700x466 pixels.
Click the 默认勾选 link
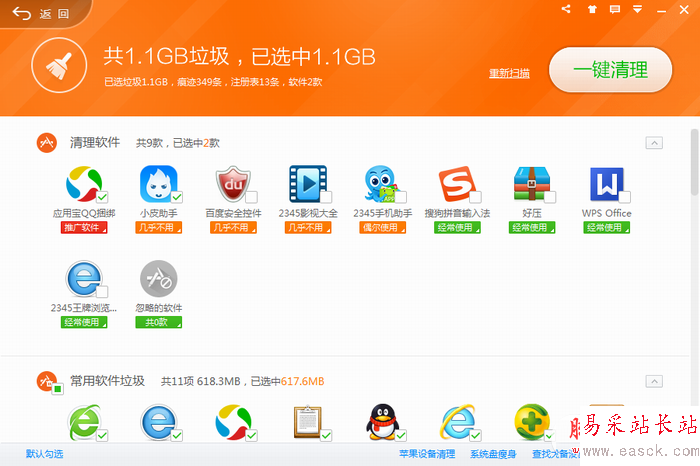pyautogui.click(x=44, y=454)
